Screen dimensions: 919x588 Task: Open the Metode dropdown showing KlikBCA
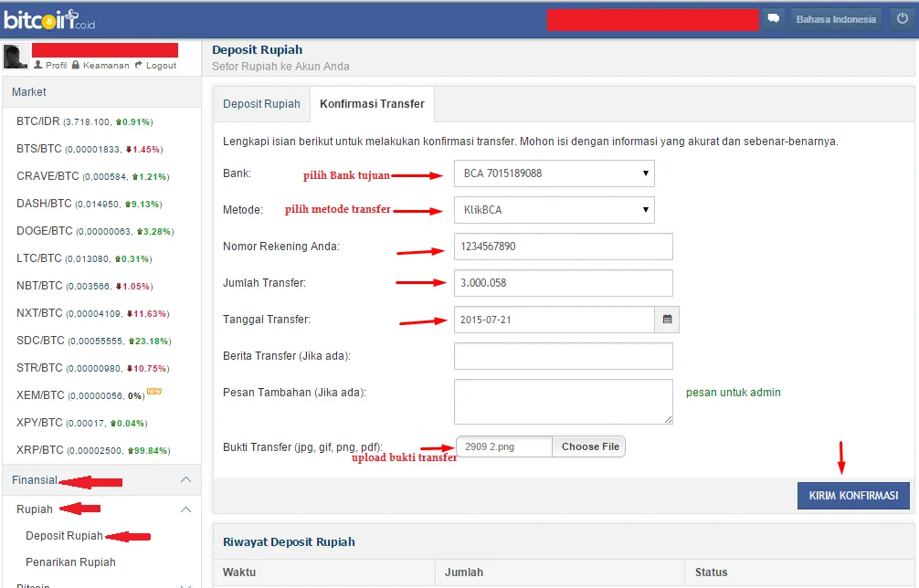555,210
